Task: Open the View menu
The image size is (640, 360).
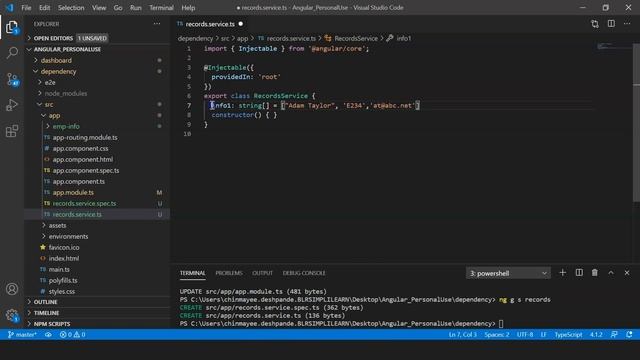Action: point(99,7)
